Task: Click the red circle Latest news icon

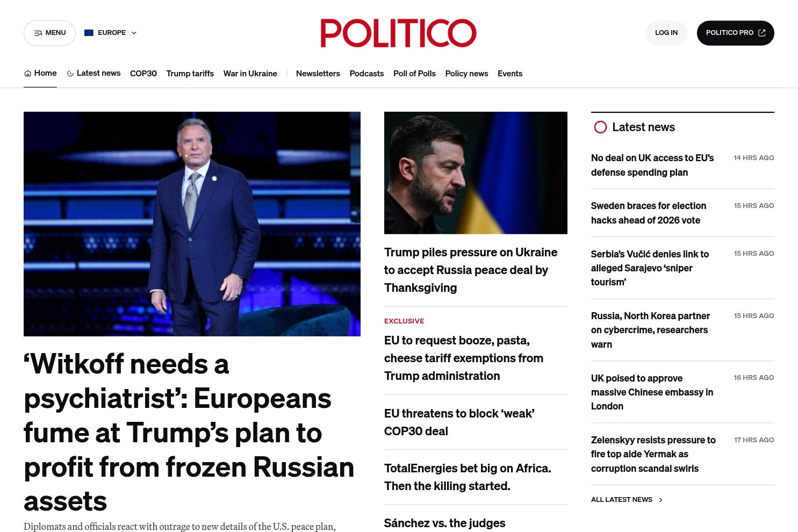Action: [x=600, y=127]
